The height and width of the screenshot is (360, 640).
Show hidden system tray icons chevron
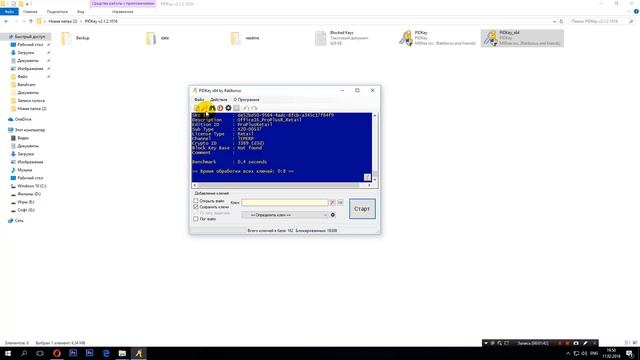(x=568, y=353)
